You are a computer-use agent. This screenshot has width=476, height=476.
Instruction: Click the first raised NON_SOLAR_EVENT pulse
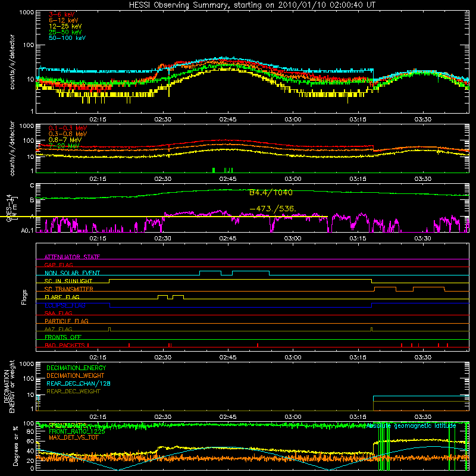pos(210,273)
